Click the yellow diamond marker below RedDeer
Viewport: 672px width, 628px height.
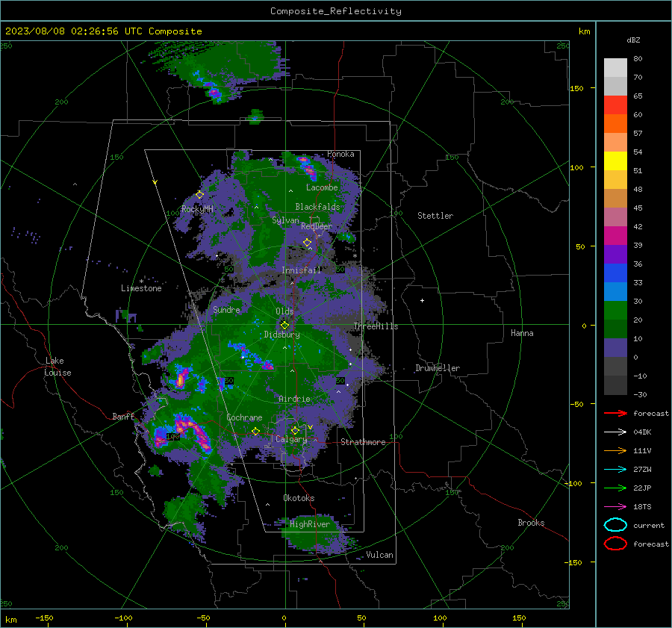pyautogui.click(x=307, y=243)
